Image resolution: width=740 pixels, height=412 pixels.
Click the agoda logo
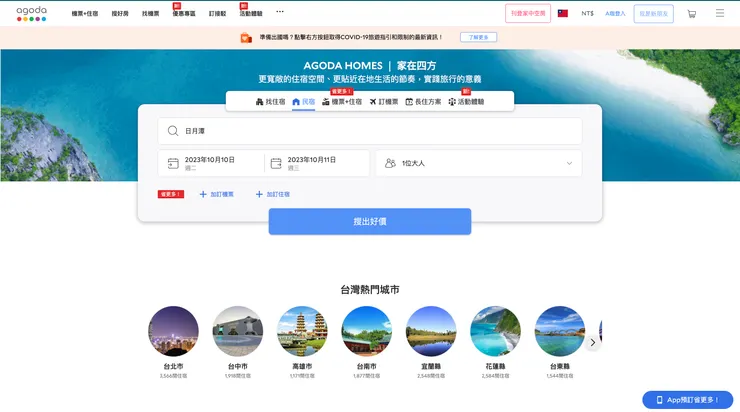click(32, 14)
